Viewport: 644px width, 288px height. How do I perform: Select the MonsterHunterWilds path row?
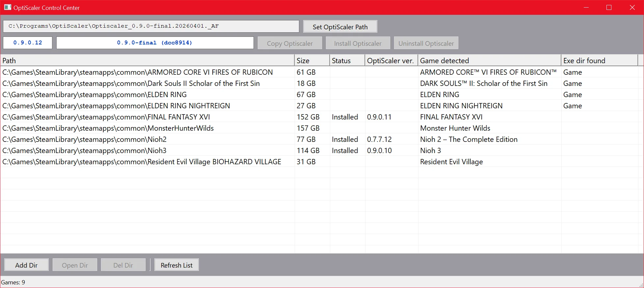(x=108, y=128)
